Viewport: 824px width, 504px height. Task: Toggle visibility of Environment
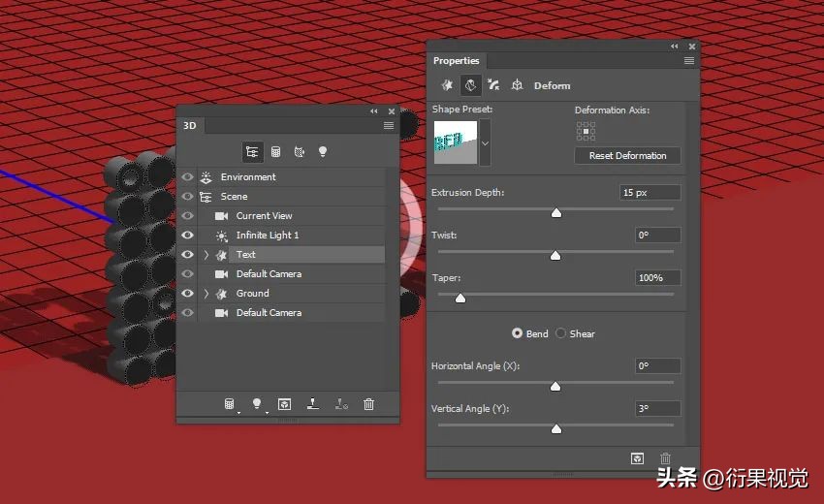click(x=188, y=177)
